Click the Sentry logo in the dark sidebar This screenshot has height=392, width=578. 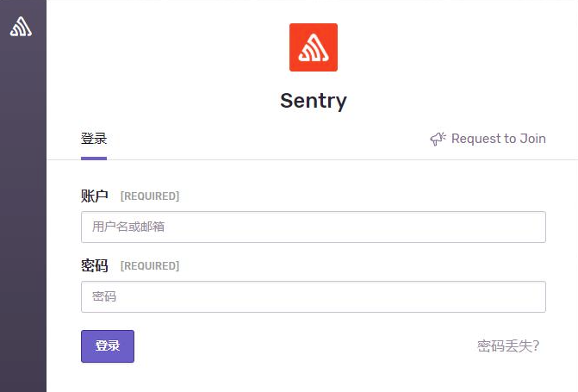tap(21, 27)
